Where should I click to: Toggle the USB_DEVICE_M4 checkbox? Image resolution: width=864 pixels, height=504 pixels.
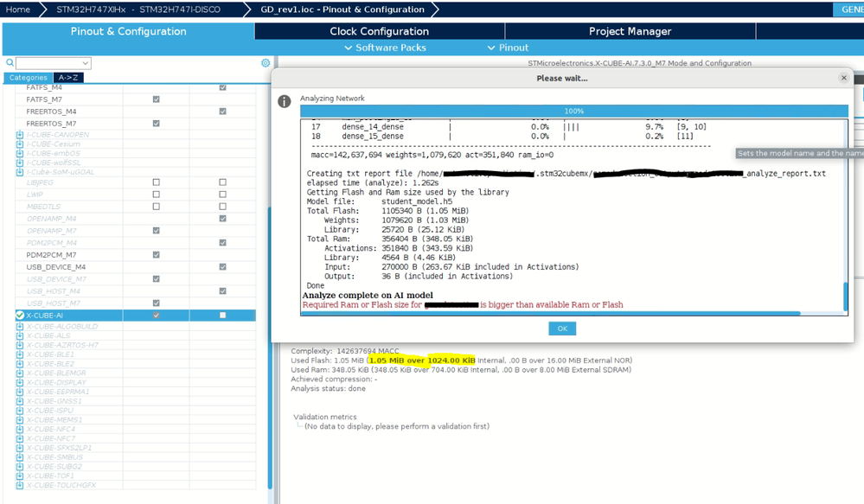click(222, 266)
